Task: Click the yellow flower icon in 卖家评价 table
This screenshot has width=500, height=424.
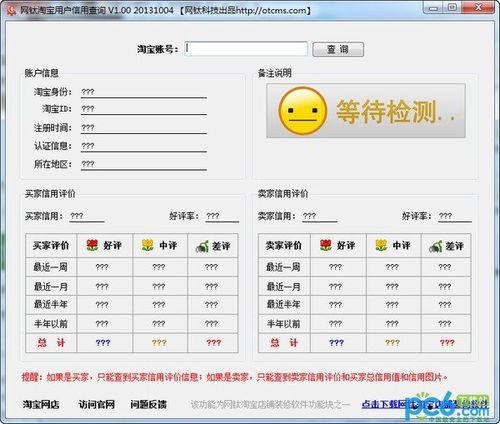Action: (x=381, y=245)
